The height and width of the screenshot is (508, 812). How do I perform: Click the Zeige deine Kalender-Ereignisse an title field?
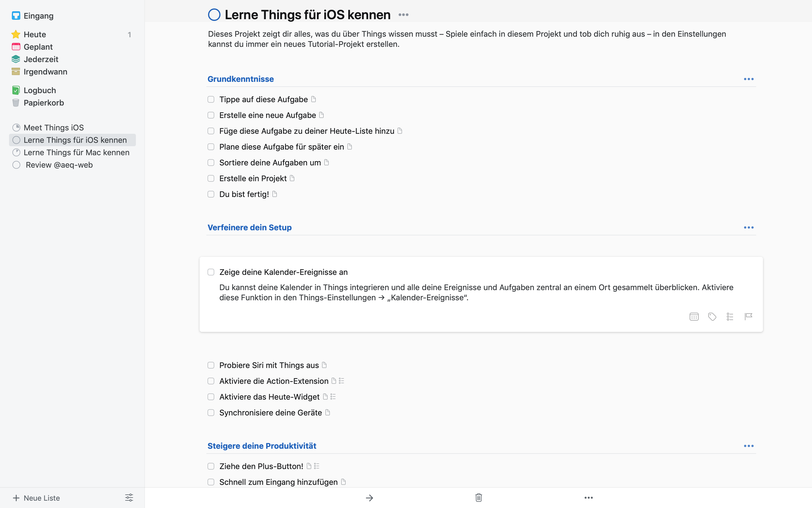click(283, 272)
